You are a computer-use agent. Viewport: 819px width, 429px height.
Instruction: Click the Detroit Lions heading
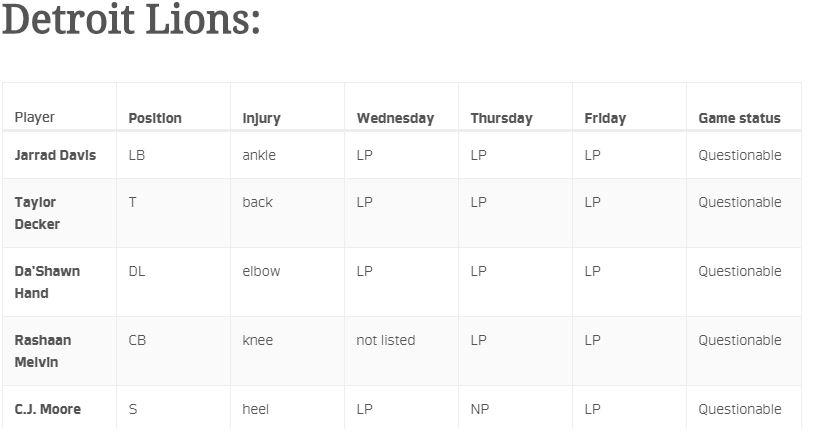(x=131, y=20)
